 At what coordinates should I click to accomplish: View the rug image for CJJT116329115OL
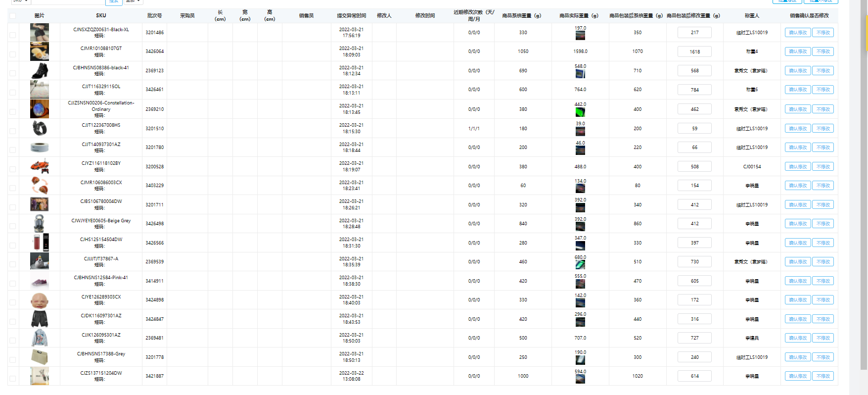pos(40,90)
